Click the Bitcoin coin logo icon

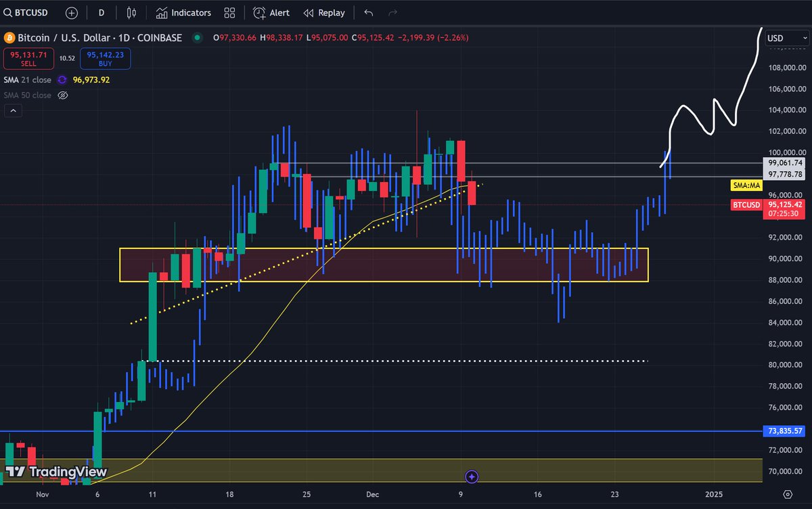[9, 38]
